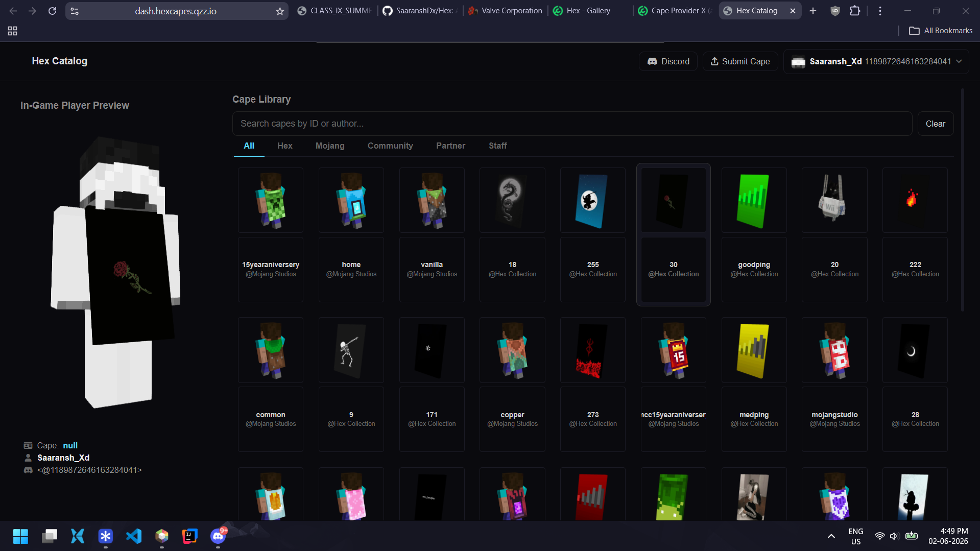Open Discord from the taskbar

pyautogui.click(x=218, y=536)
